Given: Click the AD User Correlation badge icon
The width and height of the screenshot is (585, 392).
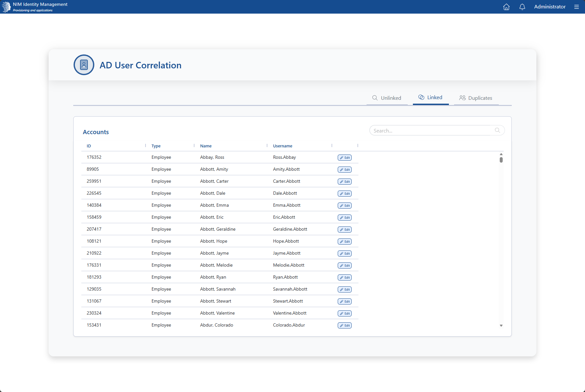Looking at the screenshot, I should coord(84,65).
